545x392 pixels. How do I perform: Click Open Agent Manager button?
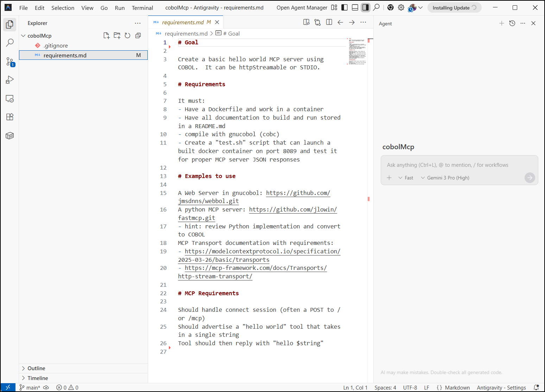(302, 8)
